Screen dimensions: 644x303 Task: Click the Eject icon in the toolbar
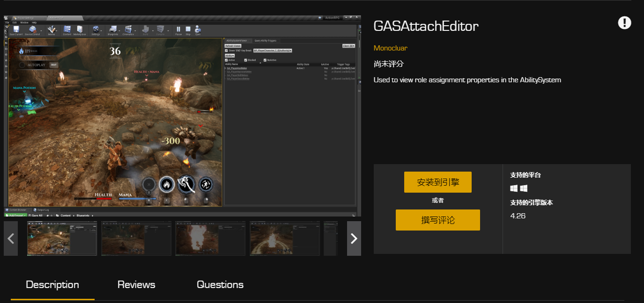click(x=197, y=30)
